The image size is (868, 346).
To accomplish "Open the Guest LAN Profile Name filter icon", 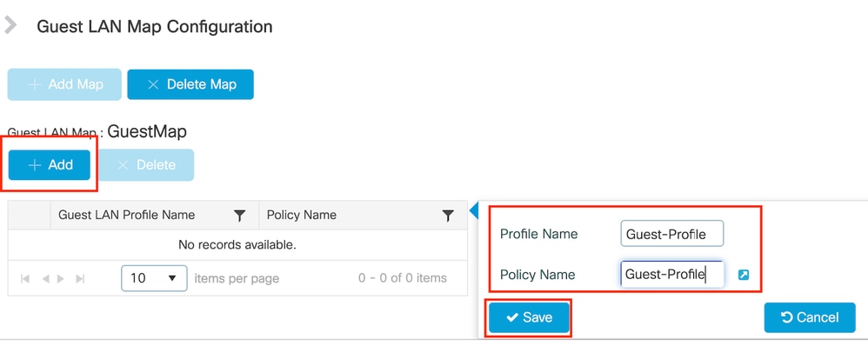I will [x=239, y=216].
